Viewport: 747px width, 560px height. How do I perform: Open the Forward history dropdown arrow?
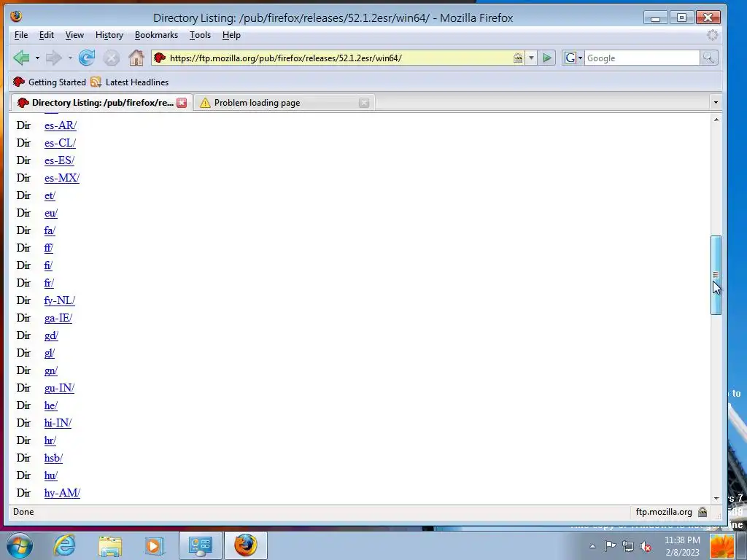tap(70, 58)
